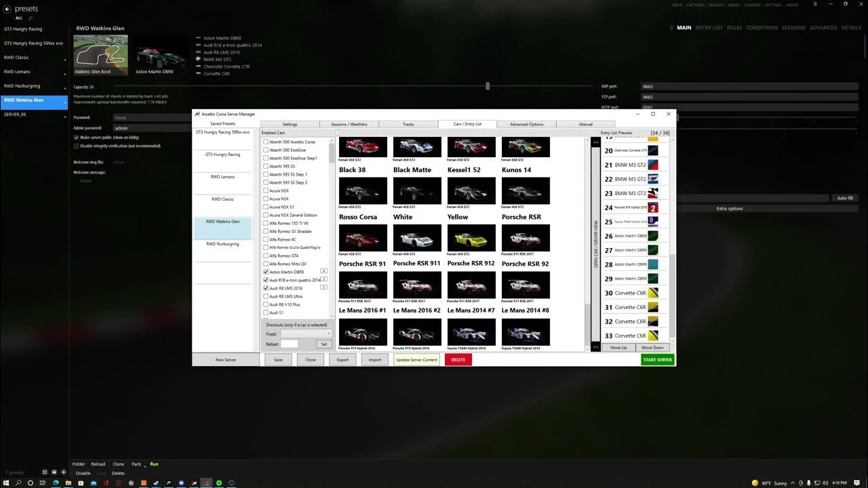The image size is (868, 488).
Task: Click the Ballast input field
Action: [x=290, y=344]
